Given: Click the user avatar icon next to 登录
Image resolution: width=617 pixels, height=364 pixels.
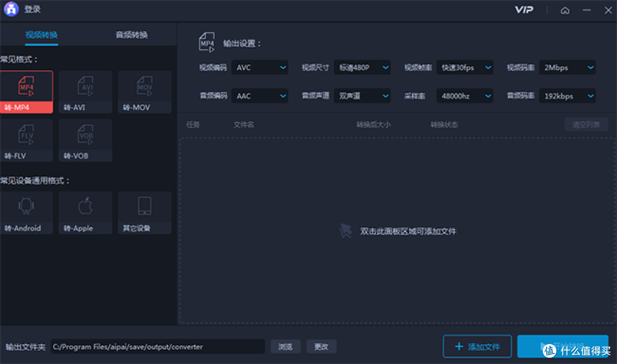Looking at the screenshot, I should 11,10.
